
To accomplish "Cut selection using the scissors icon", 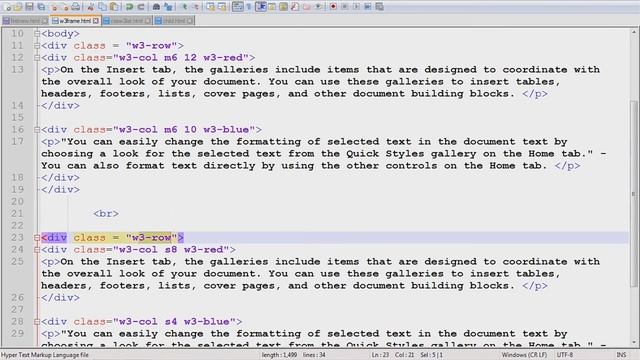I will coord(91,7).
